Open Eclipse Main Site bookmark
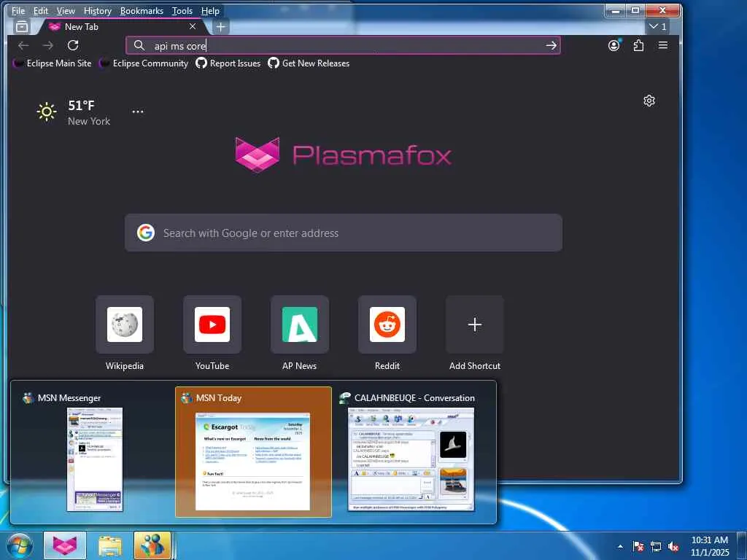 point(53,63)
